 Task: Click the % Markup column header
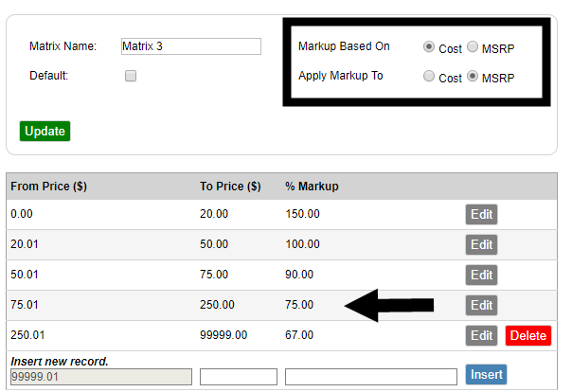[312, 187]
